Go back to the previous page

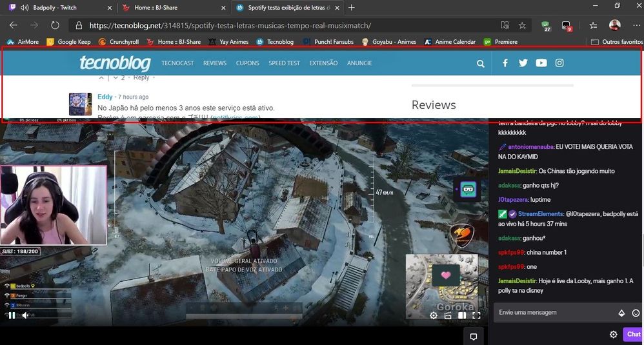point(14,25)
